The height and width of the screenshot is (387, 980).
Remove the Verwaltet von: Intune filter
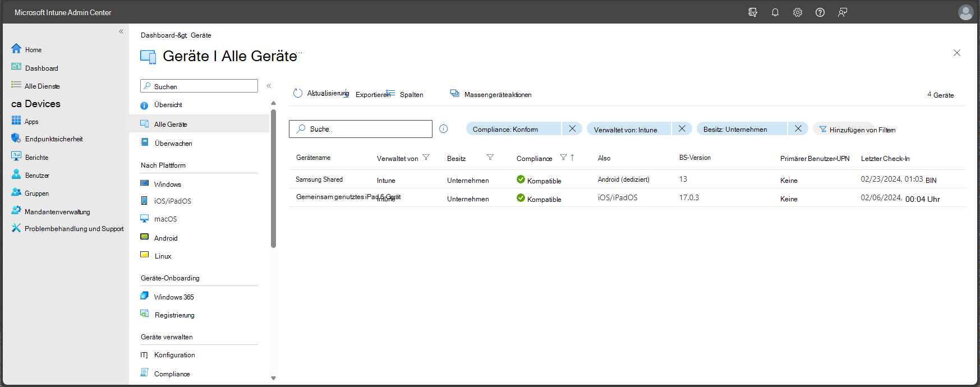point(682,128)
